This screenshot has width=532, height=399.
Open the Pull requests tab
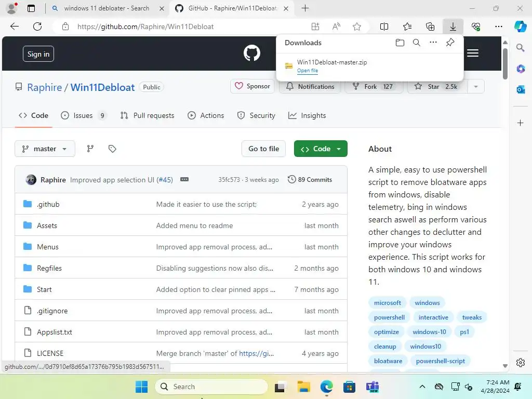pos(147,115)
